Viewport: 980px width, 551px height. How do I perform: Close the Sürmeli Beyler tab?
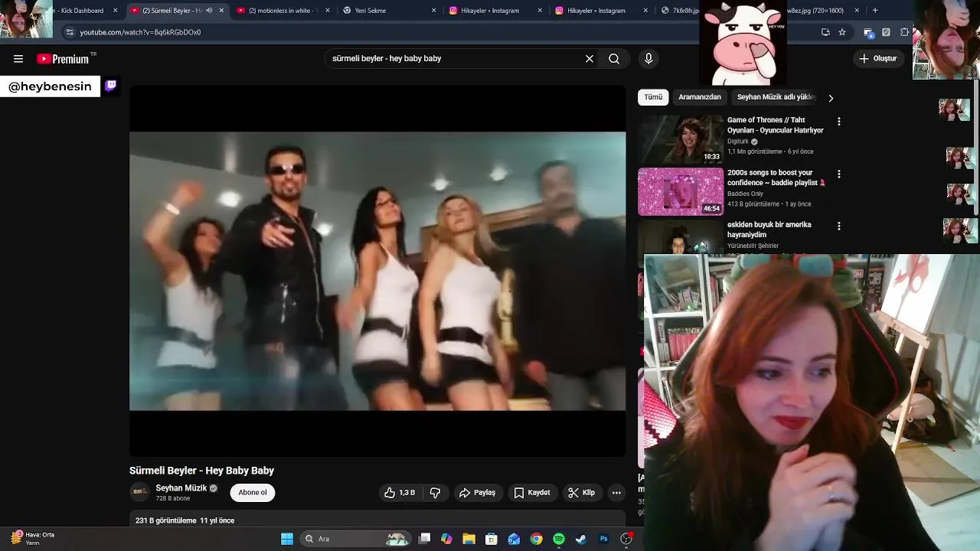(x=222, y=11)
